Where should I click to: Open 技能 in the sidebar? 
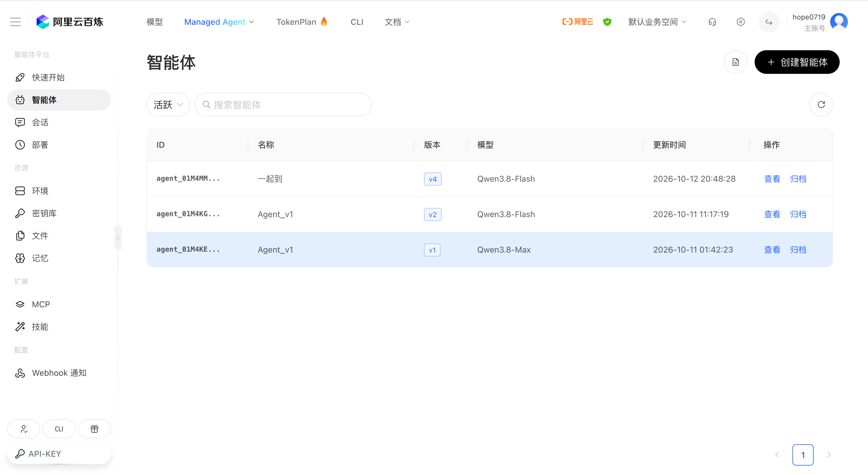click(x=59, y=327)
